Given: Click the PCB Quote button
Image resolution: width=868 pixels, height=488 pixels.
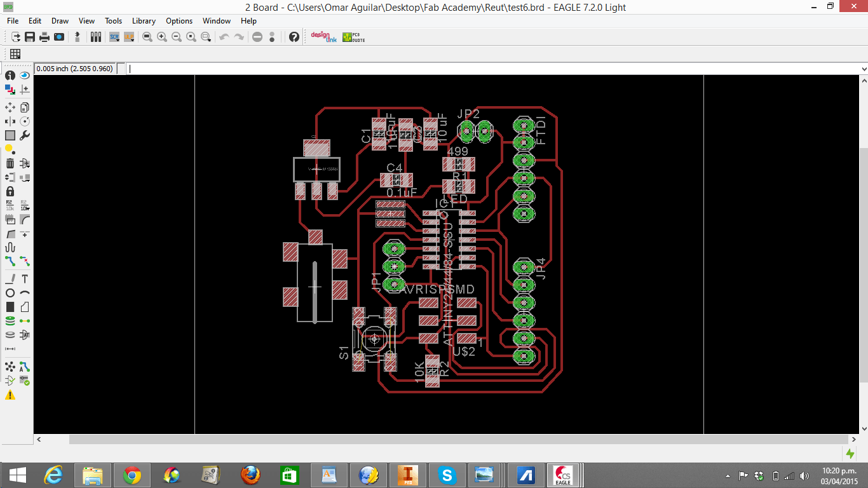Looking at the screenshot, I should 353,37.
